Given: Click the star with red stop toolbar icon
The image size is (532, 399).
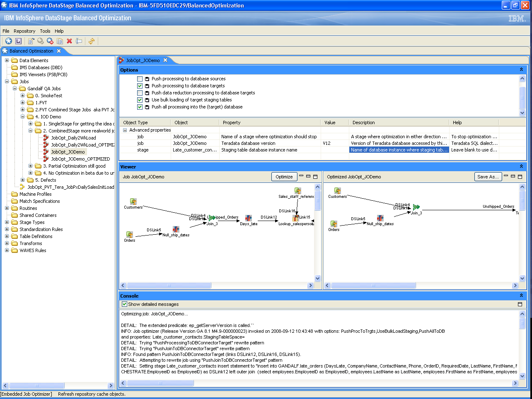Looking at the screenshot, I should click(50, 41).
